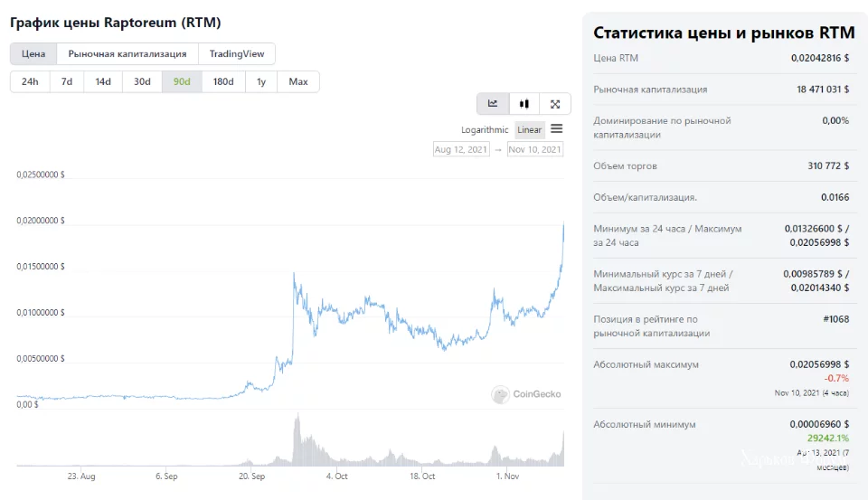Show the 180d price history
868x500 pixels.
click(223, 82)
